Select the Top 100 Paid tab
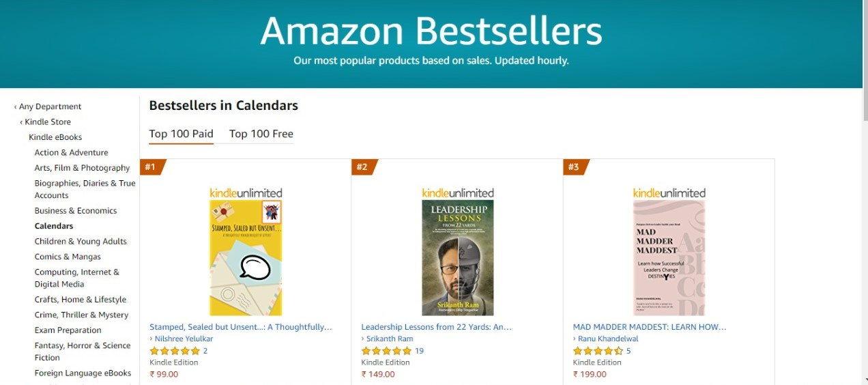Image resolution: width=868 pixels, height=385 pixels. [x=182, y=134]
